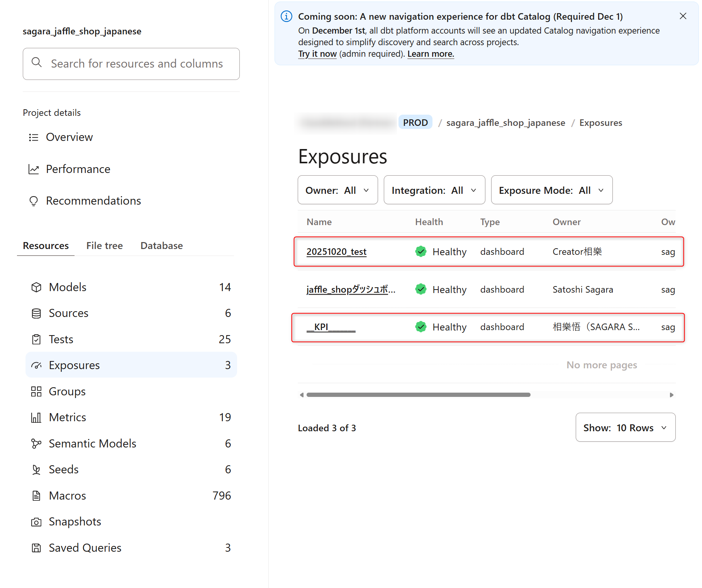Viewport: 702px width, 588px height.
Task: Click the Sources database icon
Action: (36, 313)
